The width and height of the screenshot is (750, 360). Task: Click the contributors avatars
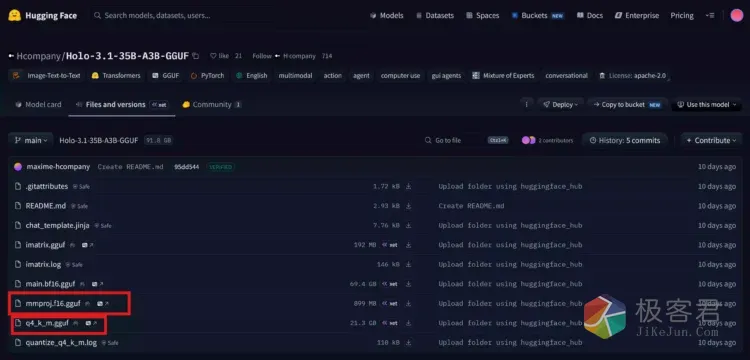point(529,141)
